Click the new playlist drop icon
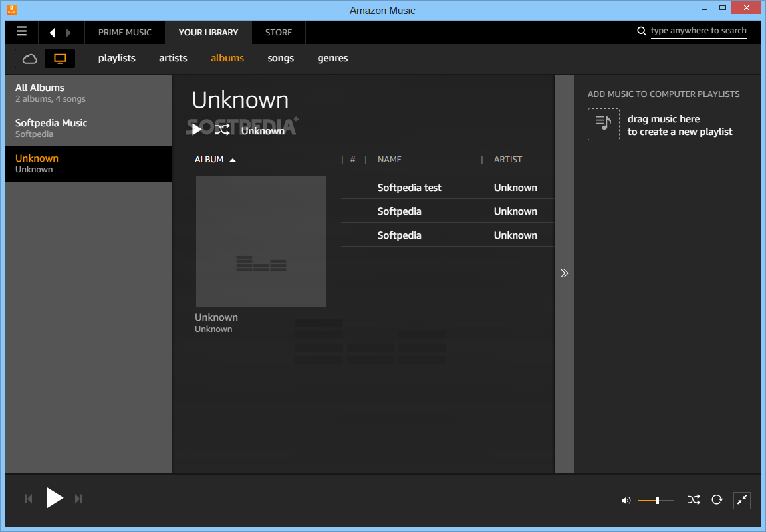This screenshot has height=532, width=766. tap(603, 124)
